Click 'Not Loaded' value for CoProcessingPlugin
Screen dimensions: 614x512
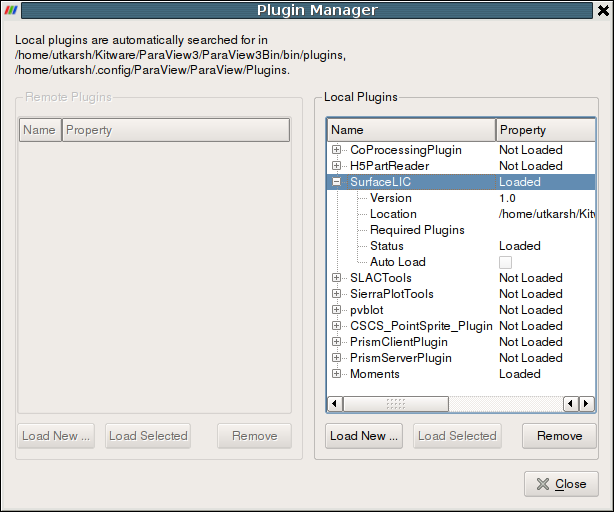(x=531, y=150)
